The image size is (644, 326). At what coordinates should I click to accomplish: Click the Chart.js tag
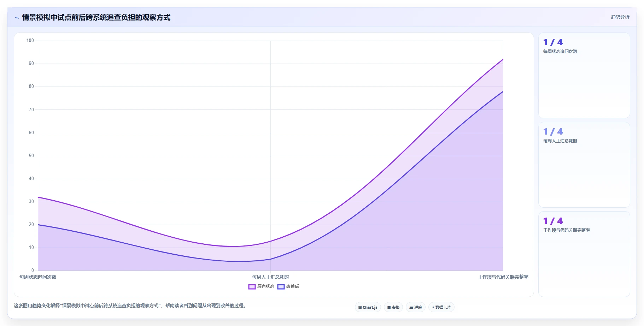click(x=368, y=307)
